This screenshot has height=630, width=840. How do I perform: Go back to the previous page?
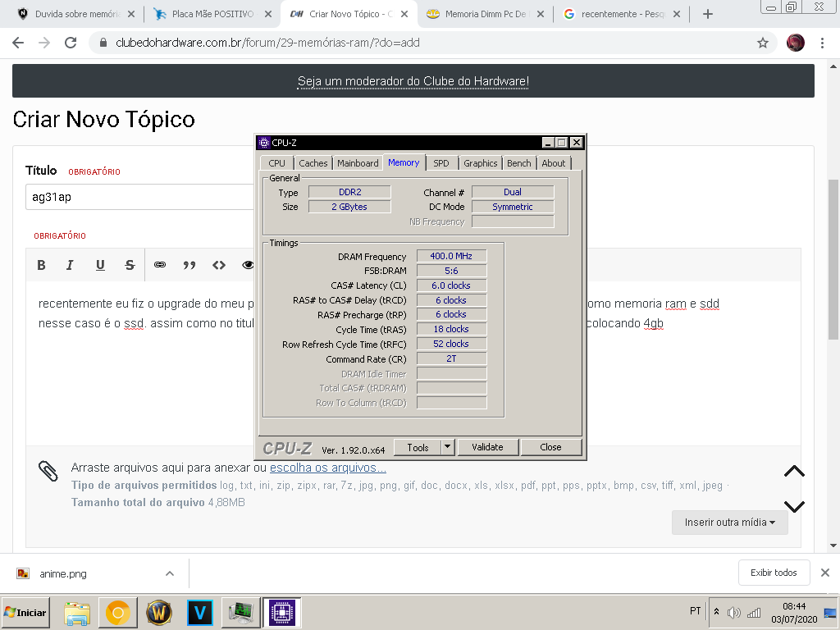click(18, 43)
